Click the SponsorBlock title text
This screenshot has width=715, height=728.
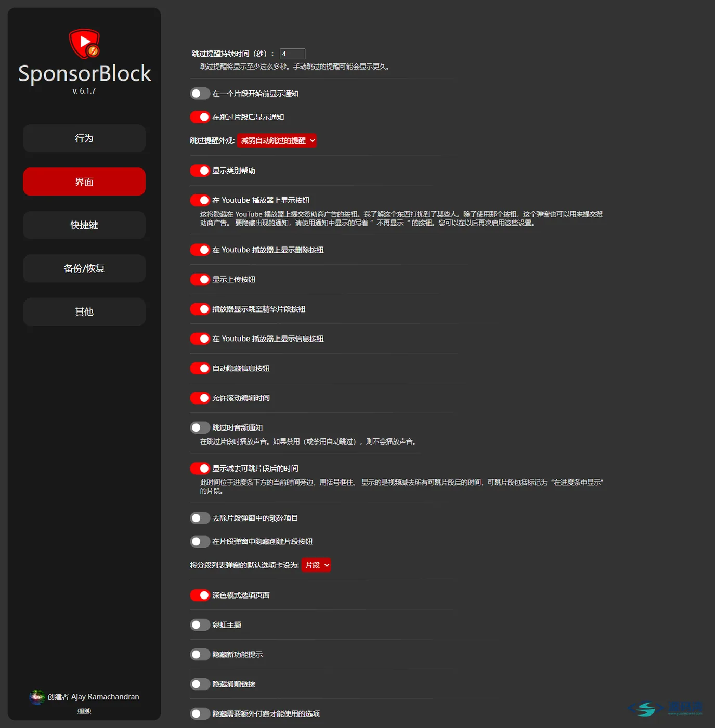pyautogui.click(x=84, y=73)
